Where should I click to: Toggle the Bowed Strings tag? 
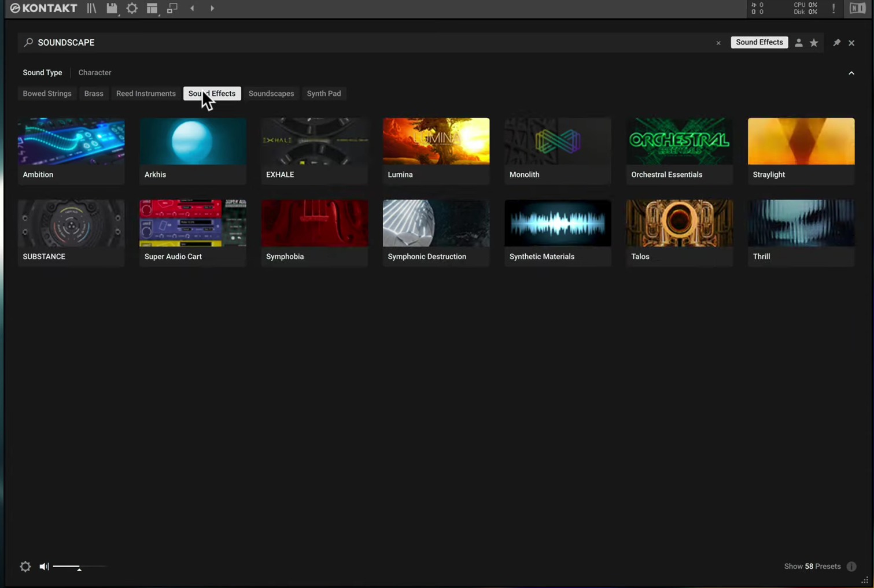coord(47,94)
